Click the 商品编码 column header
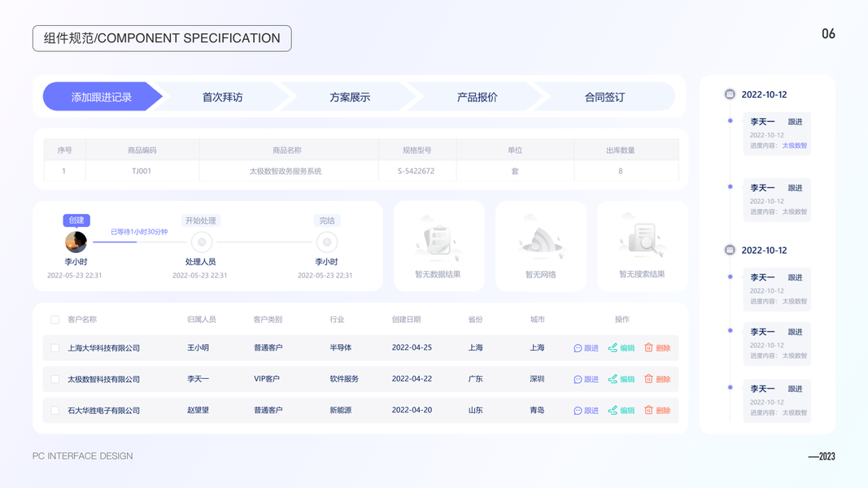868x488 pixels. point(142,150)
